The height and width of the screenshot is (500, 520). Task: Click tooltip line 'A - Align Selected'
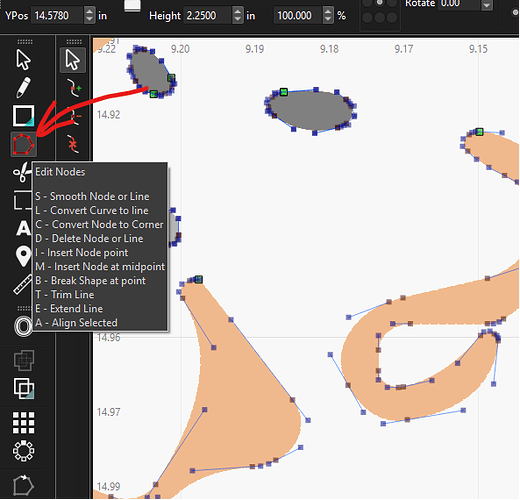point(76,323)
